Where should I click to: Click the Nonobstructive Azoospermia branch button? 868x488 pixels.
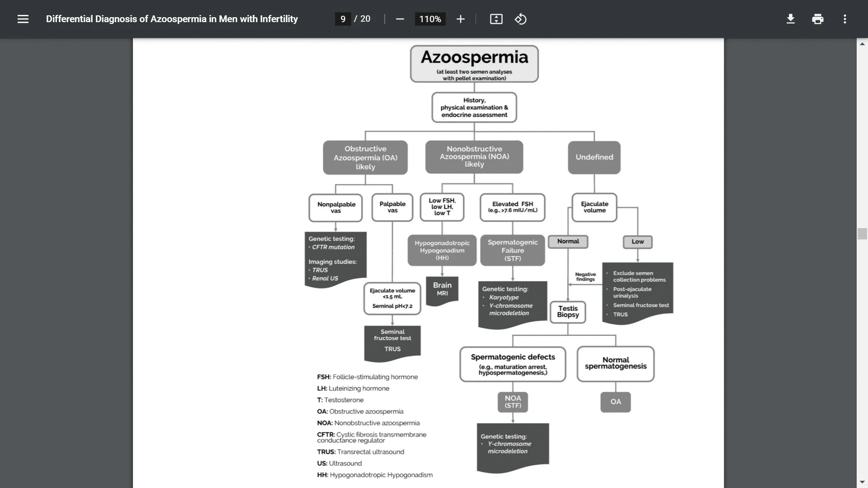tap(474, 156)
